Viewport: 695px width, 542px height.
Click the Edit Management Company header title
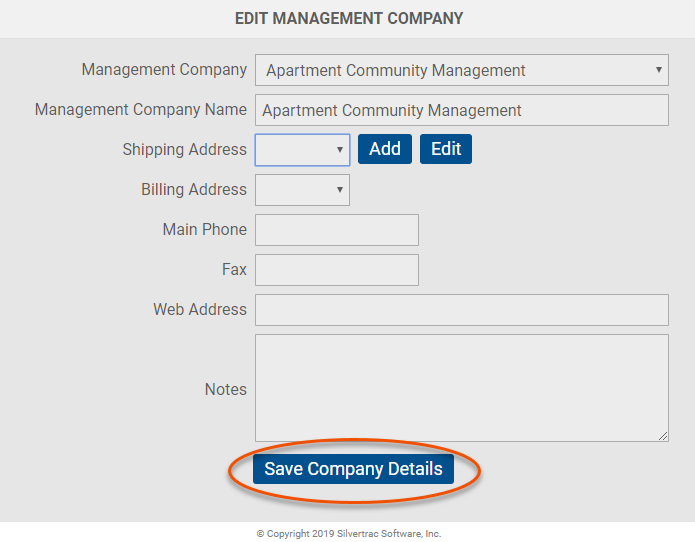[349, 19]
